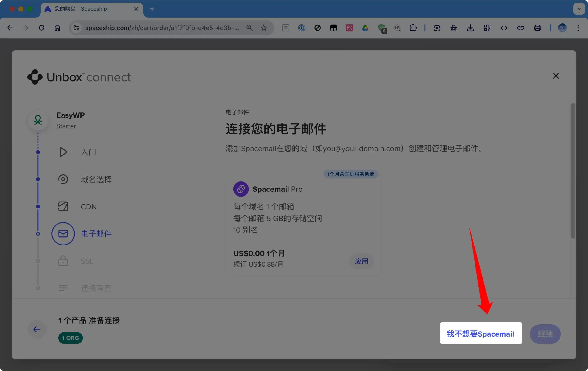Image resolution: width=588 pixels, height=371 pixels.
Task: Go to the browser home page
Action: [57, 28]
